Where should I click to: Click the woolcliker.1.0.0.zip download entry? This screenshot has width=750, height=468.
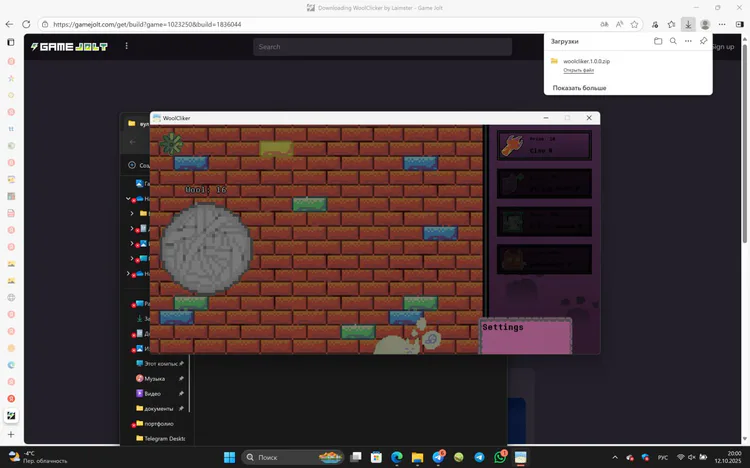(x=586, y=61)
